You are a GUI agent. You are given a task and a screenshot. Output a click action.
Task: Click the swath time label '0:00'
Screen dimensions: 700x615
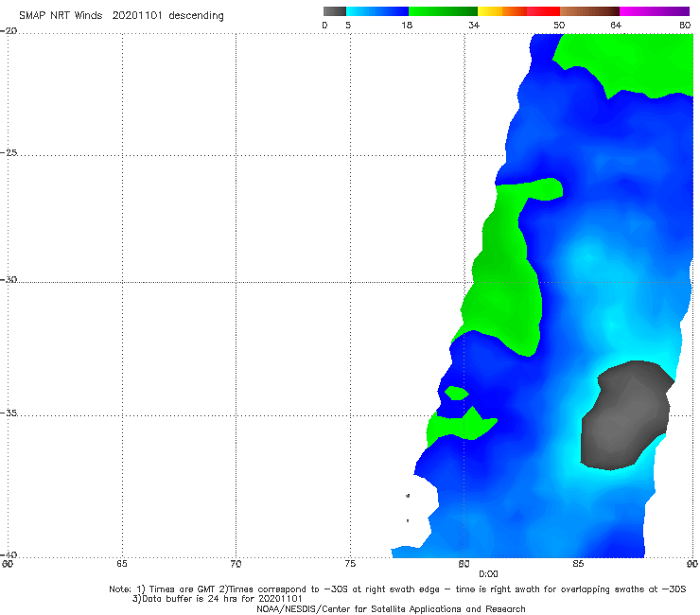488,574
